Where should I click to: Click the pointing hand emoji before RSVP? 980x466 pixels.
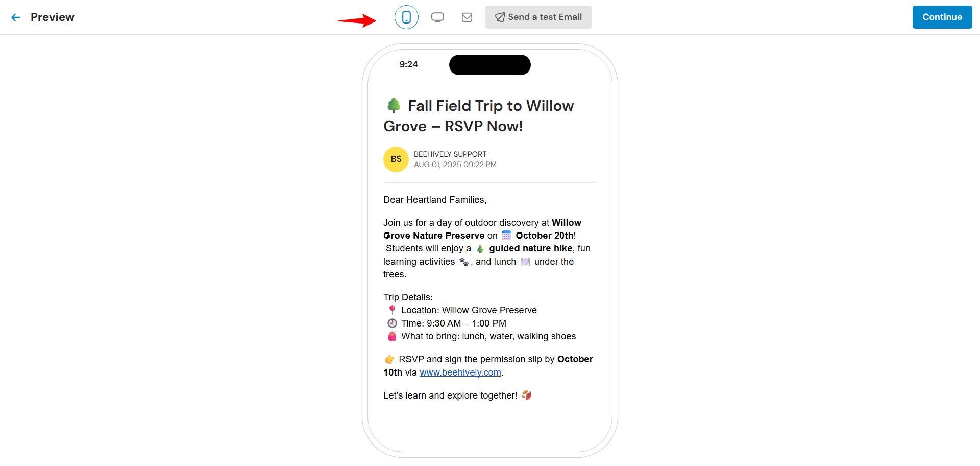389,359
